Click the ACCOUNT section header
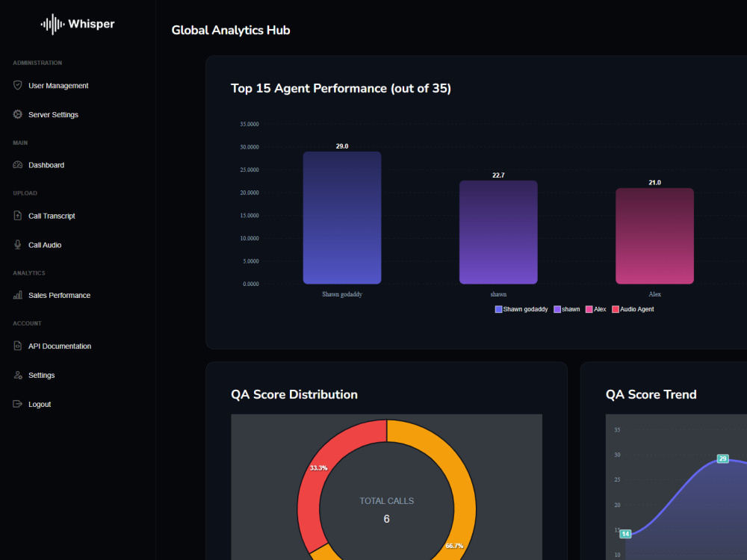The width and height of the screenshot is (747, 560). (x=27, y=323)
